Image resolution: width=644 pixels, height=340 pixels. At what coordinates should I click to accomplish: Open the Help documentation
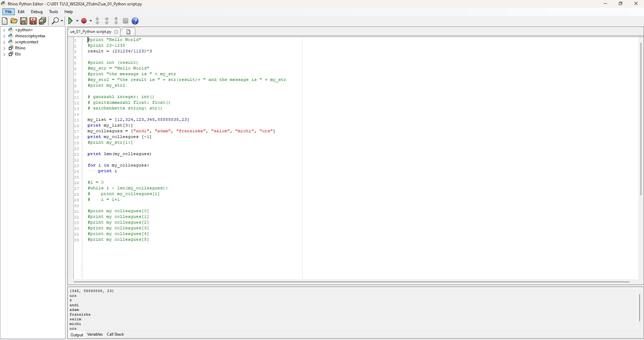(135, 21)
